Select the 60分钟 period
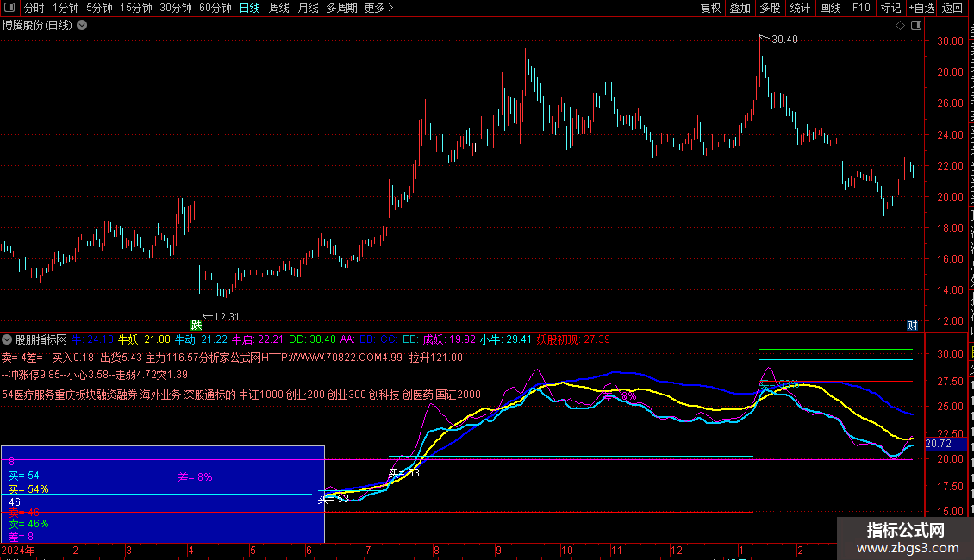The height and width of the screenshot is (560, 974). (x=215, y=8)
